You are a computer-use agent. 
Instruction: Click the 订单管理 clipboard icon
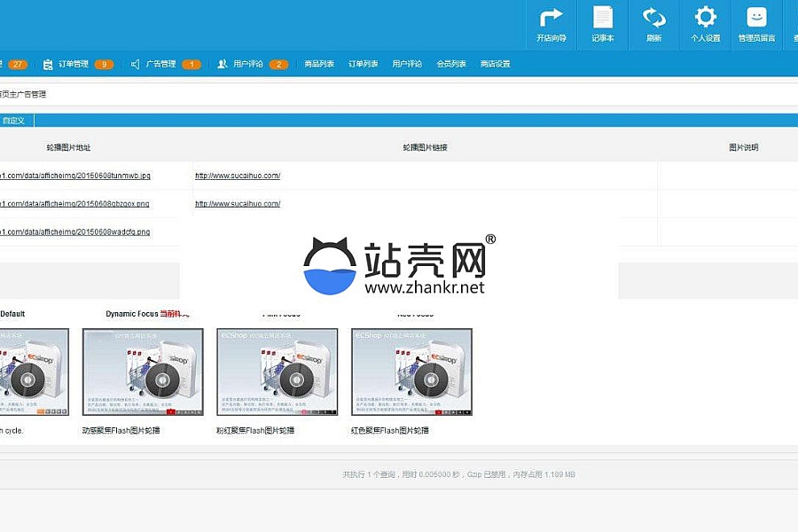(x=48, y=65)
